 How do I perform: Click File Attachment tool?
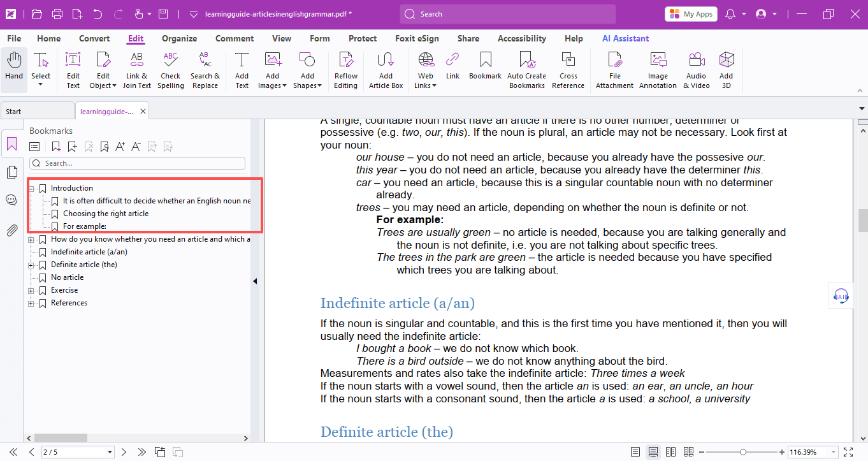point(615,70)
